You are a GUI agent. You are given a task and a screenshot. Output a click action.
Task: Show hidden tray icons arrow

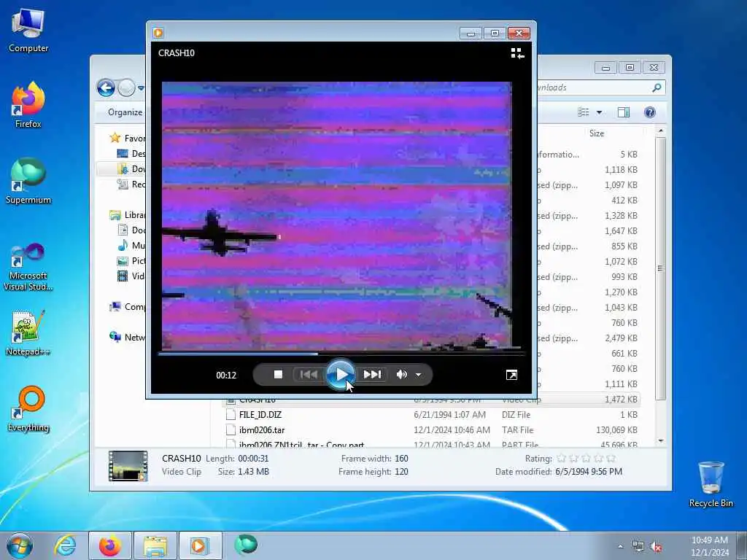[x=620, y=547]
